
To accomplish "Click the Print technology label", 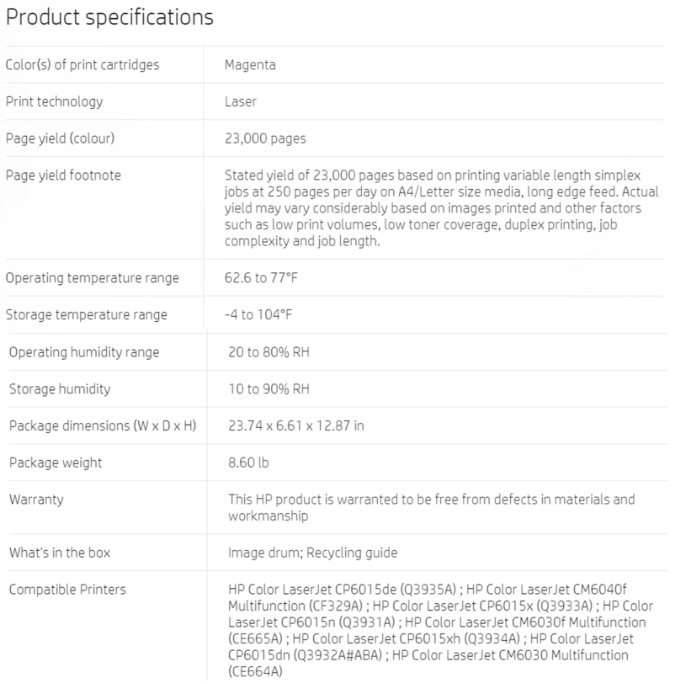I will point(54,102).
